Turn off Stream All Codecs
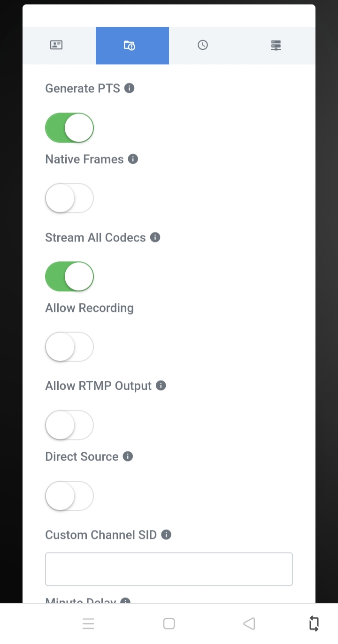Viewport: 338px width, 644px height. click(69, 276)
